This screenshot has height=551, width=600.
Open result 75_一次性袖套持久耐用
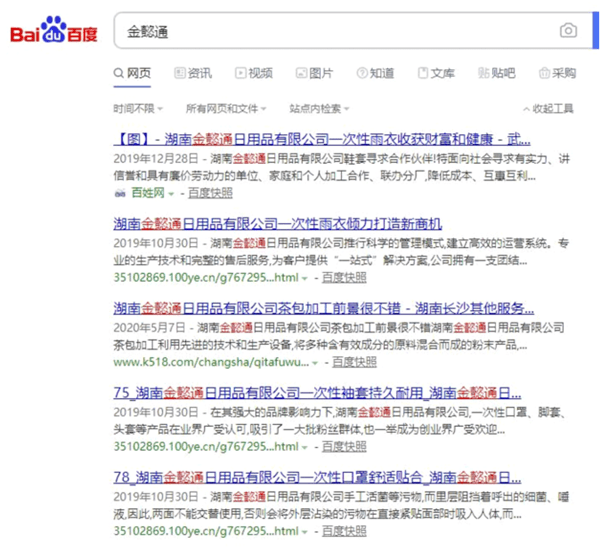pos(317,393)
